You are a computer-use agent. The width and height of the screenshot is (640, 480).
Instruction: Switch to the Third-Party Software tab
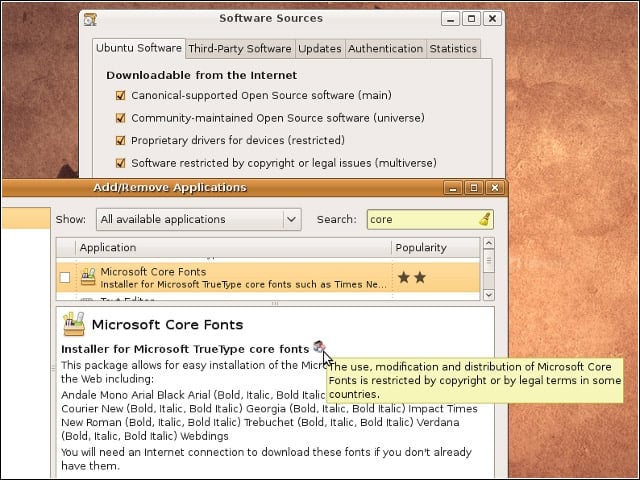point(240,49)
